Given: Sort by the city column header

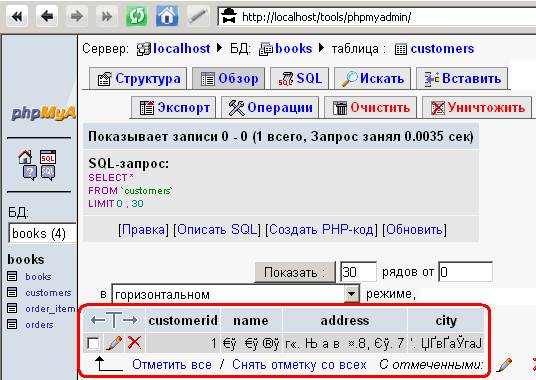Looking at the screenshot, I should pos(446,321).
